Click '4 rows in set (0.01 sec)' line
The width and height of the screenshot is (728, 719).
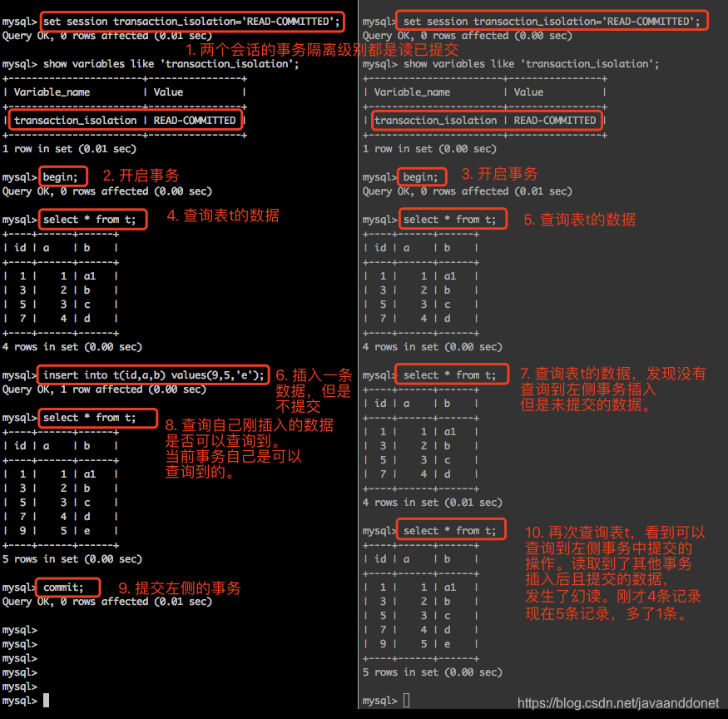coord(433,503)
